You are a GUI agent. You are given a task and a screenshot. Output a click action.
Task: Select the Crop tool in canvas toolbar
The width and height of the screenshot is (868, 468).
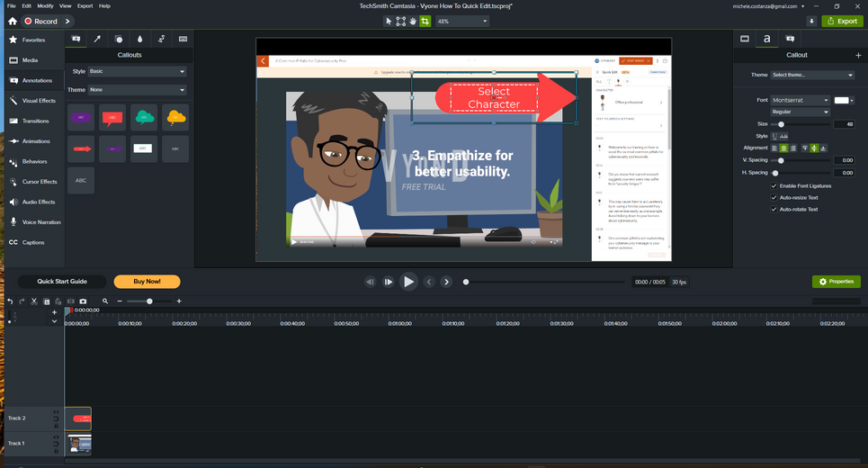tap(425, 21)
